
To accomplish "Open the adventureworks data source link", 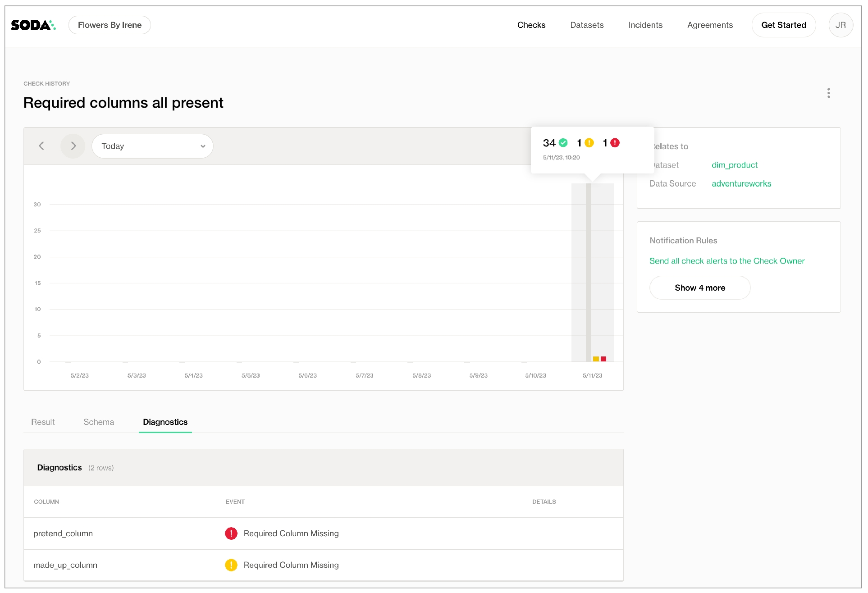I will (x=741, y=184).
